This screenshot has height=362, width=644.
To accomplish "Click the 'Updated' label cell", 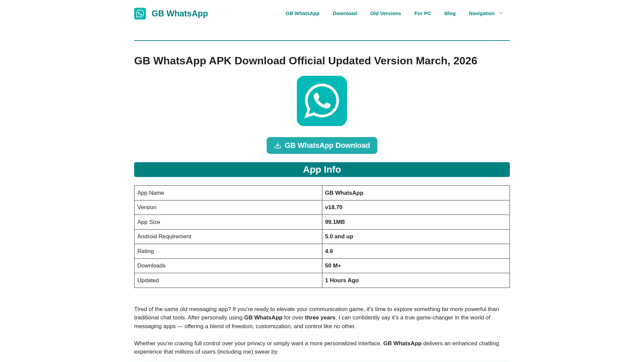I will coord(228,281).
